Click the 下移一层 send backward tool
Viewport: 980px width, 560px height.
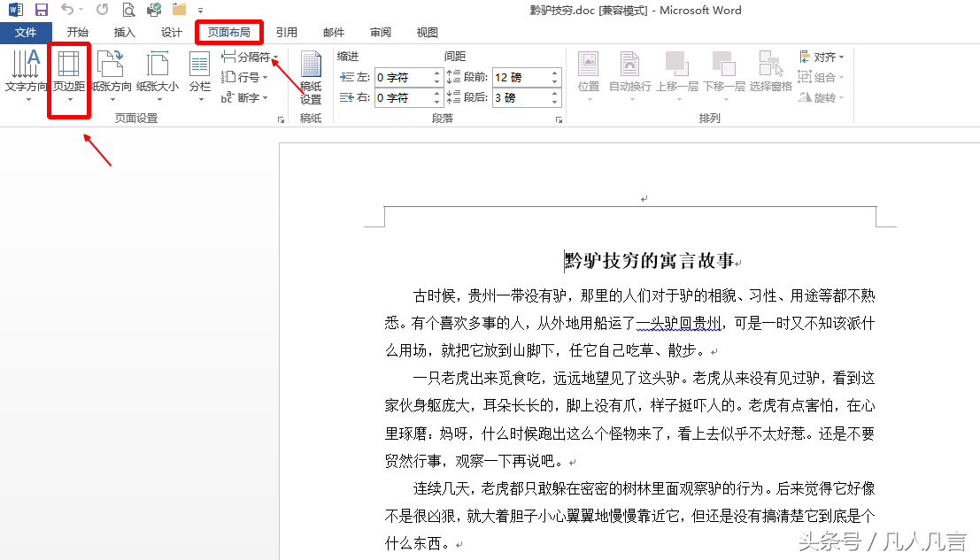coord(724,76)
